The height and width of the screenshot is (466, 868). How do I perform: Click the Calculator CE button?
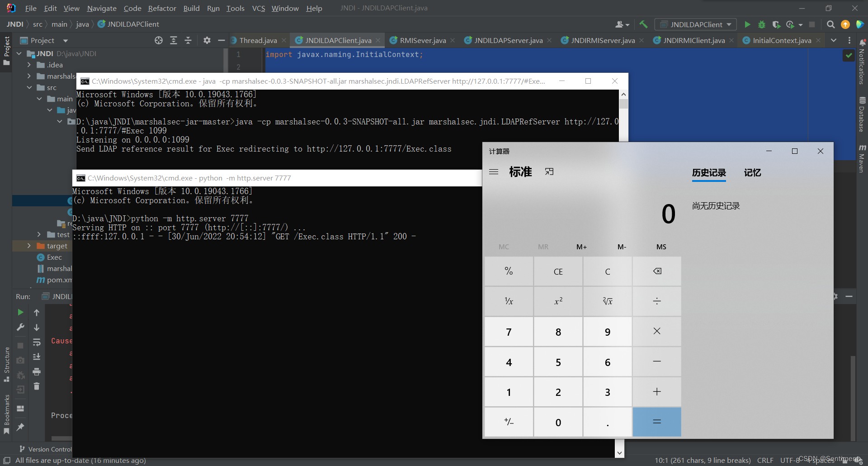click(558, 271)
